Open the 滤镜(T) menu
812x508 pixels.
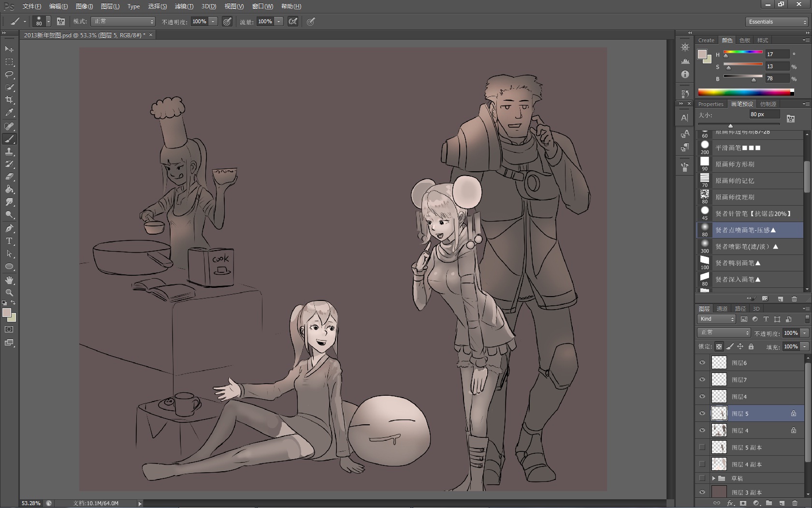coord(184,6)
